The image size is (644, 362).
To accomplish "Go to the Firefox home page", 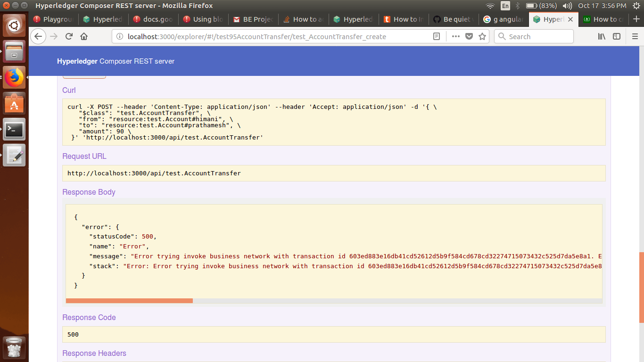I will (84, 36).
